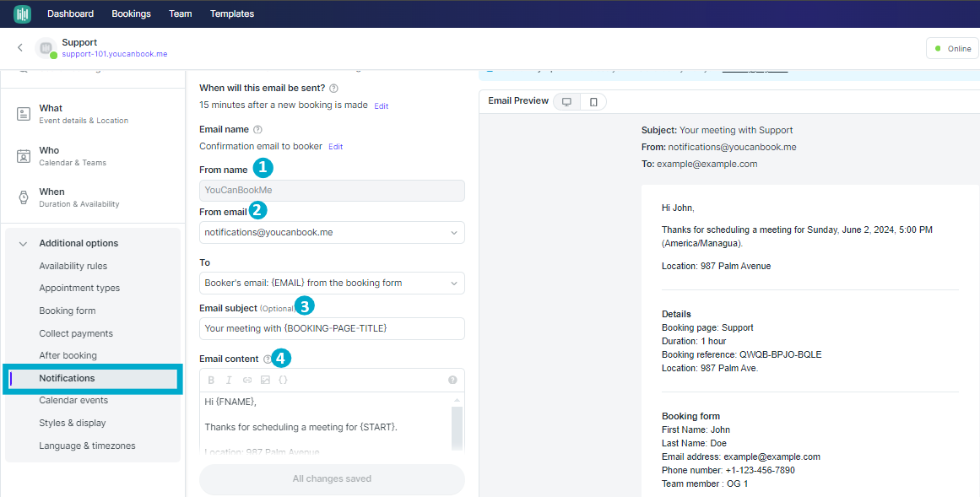This screenshot has height=497, width=980.
Task: Switch email preview to mobile view
Action: click(x=593, y=102)
